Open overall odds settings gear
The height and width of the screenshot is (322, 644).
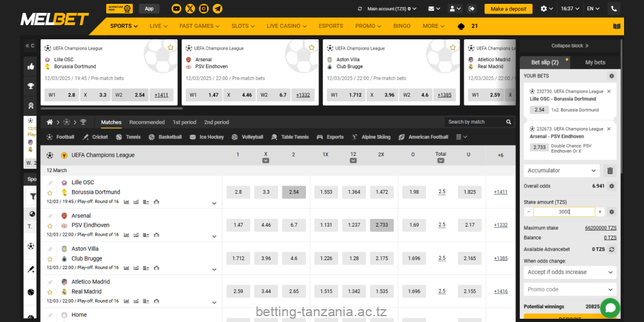612,186
